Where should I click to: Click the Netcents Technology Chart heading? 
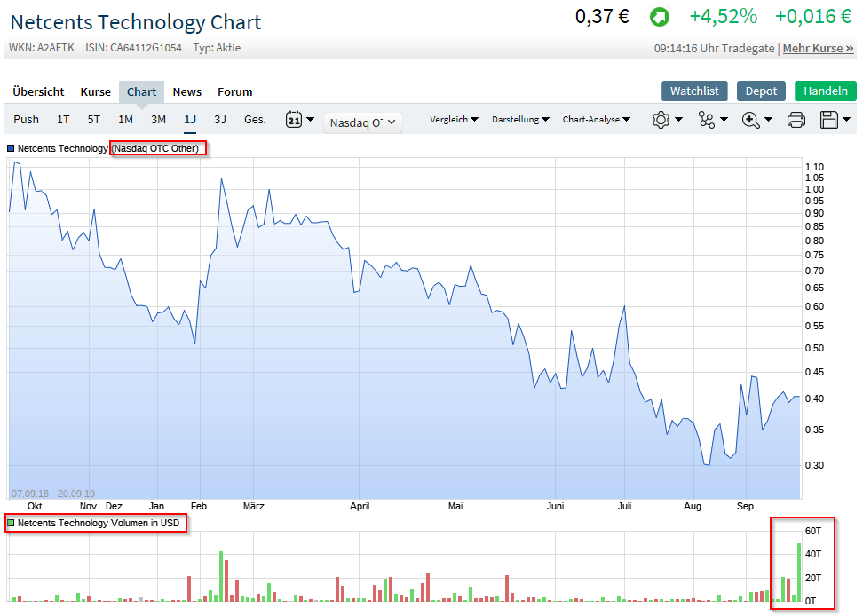[x=136, y=22]
